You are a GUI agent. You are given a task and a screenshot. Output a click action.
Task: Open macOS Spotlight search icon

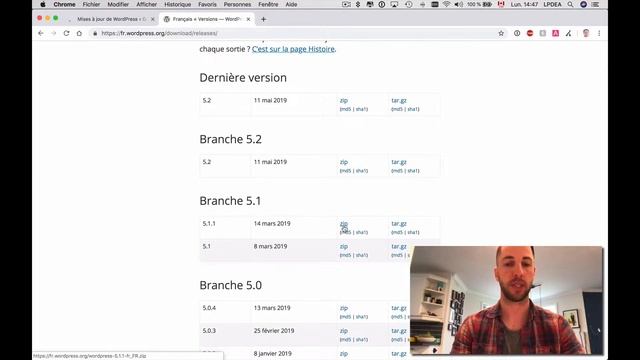[570, 4]
